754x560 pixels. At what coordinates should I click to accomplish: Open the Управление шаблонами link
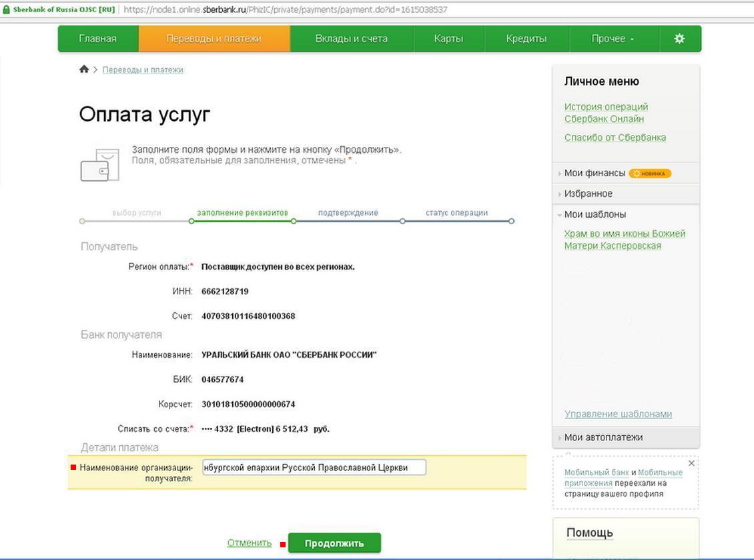tap(619, 414)
